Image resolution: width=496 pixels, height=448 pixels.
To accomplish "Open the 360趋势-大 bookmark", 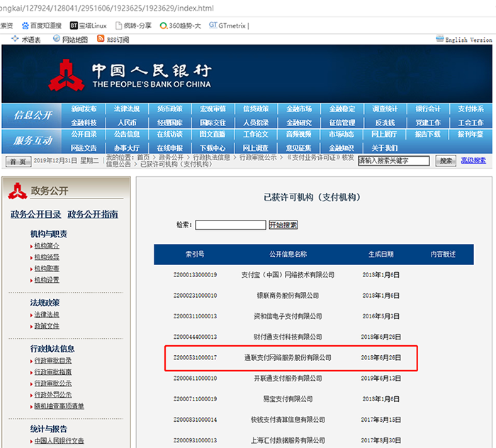I will pos(180,26).
